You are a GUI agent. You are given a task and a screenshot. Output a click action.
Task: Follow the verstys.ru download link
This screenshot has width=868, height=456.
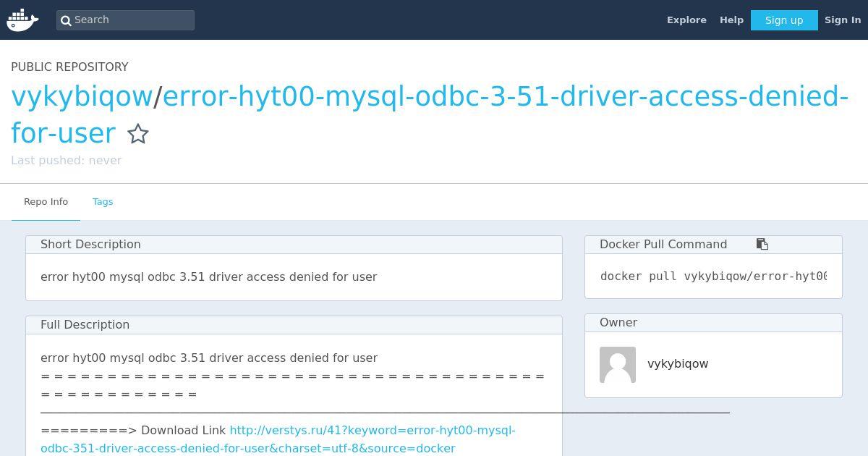pos(278,439)
